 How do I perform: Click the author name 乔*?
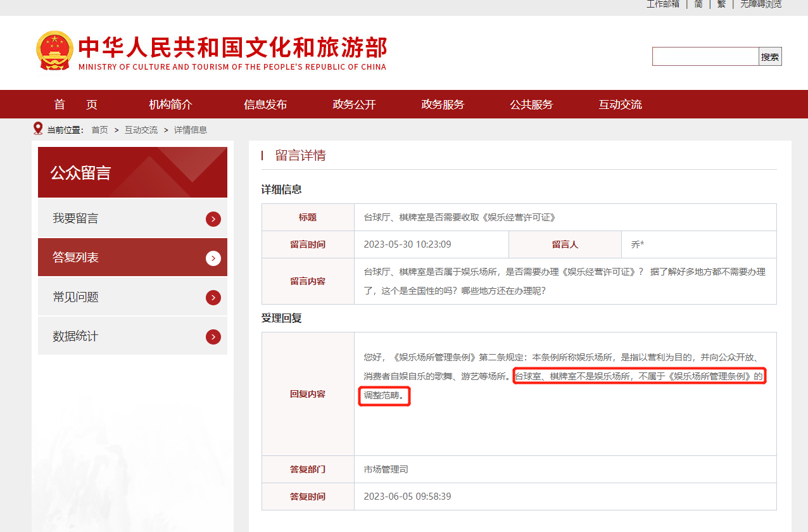point(637,244)
